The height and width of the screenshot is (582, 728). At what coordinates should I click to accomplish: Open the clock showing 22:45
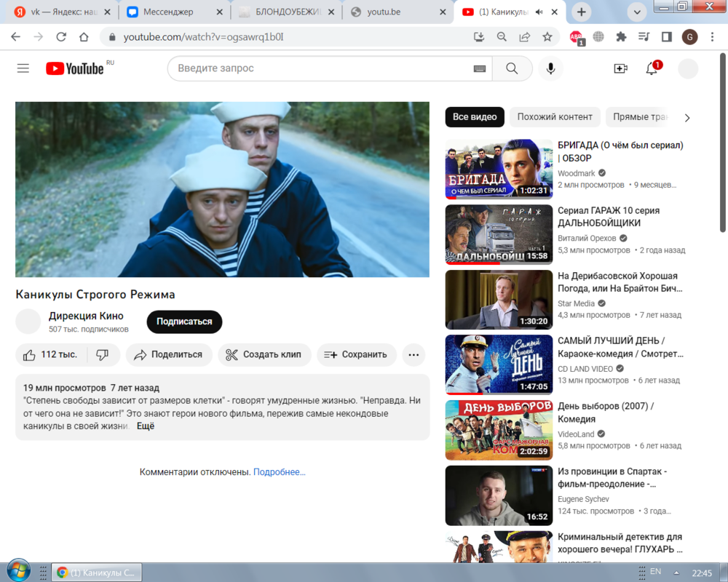(702, 573)
